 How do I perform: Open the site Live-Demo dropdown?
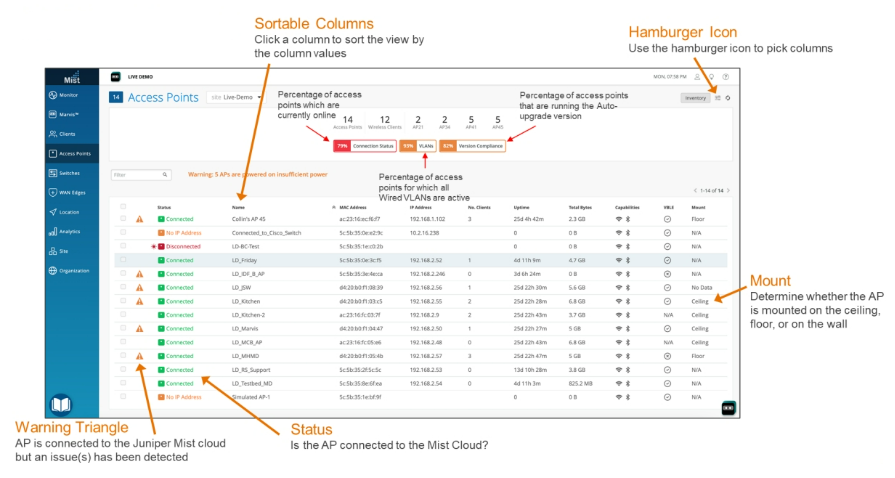[236, 97]
